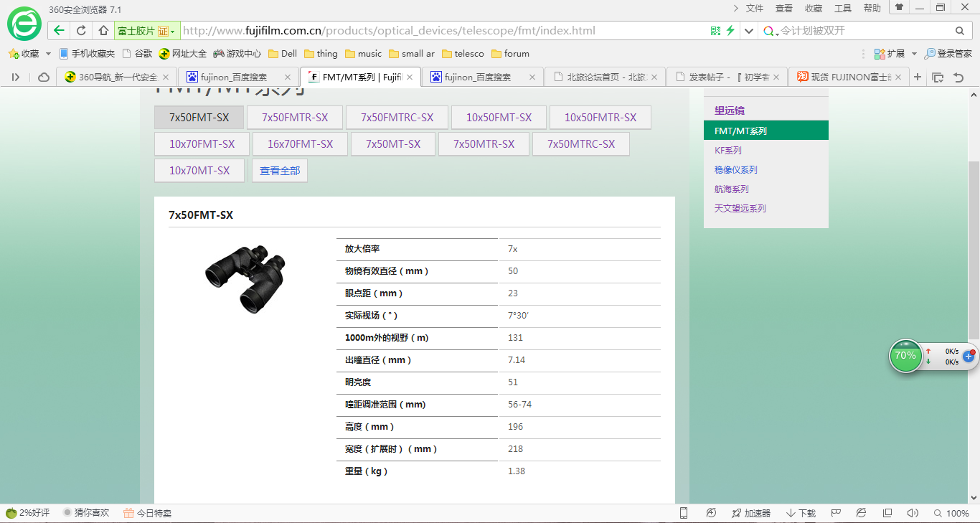Toggle the mute sound icon in status bar
Viewport: 980px width, 523px height.
913,513
